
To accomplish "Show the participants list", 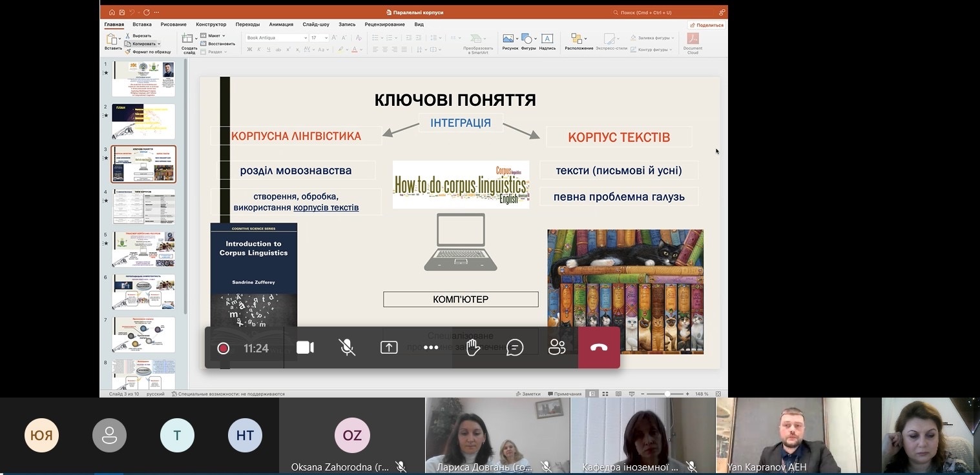I will (557, 348).
